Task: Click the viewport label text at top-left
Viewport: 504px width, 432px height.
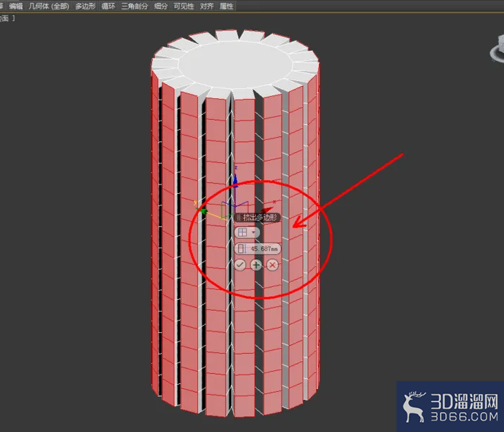Action: point(7,19)
